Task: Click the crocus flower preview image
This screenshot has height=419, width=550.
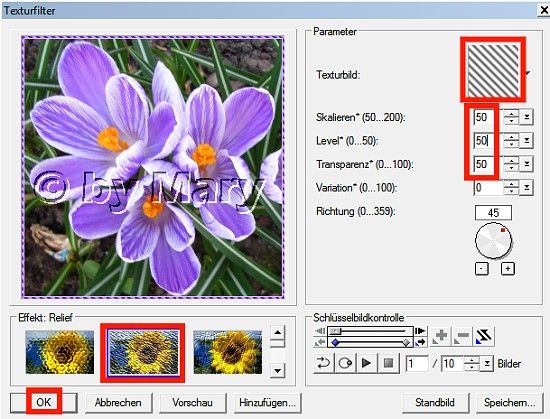Action: tap(153, 167)
